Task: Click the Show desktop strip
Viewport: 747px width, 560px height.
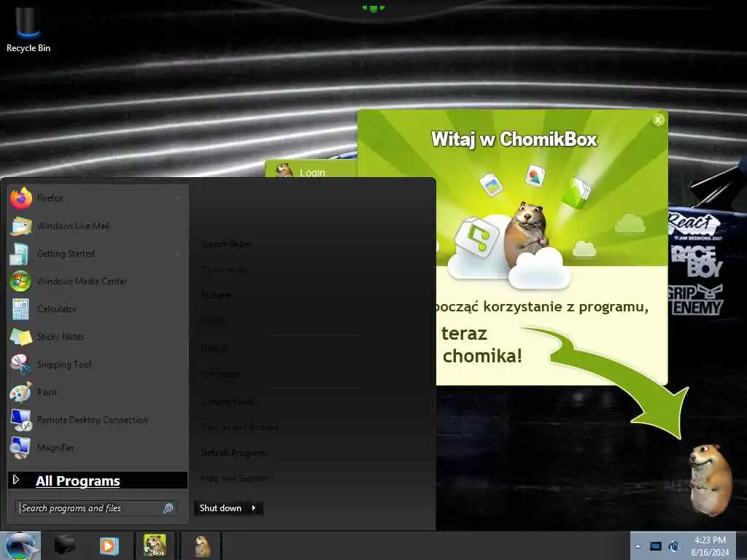Action: 741,546
